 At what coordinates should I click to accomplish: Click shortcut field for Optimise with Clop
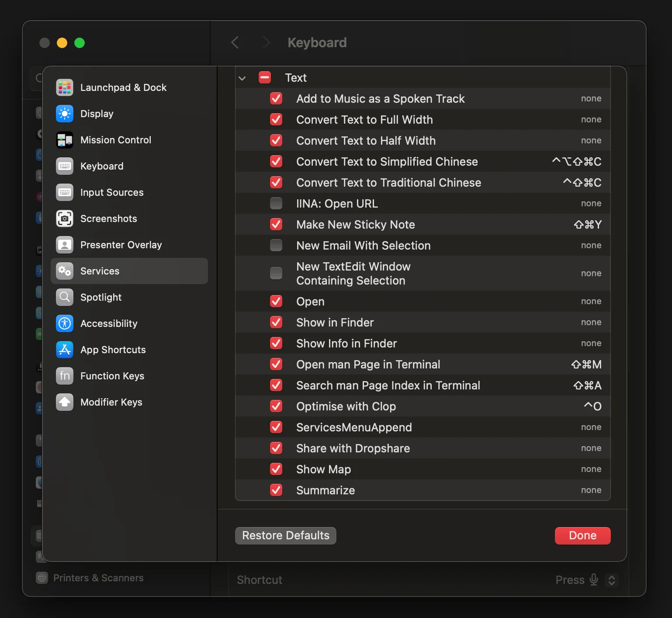coord(592,406)
